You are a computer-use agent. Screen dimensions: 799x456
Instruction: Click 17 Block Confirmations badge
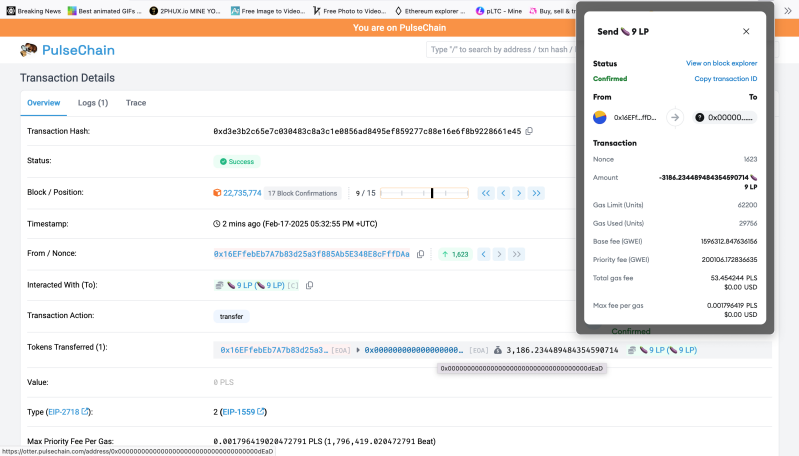(x=303, y=193)
